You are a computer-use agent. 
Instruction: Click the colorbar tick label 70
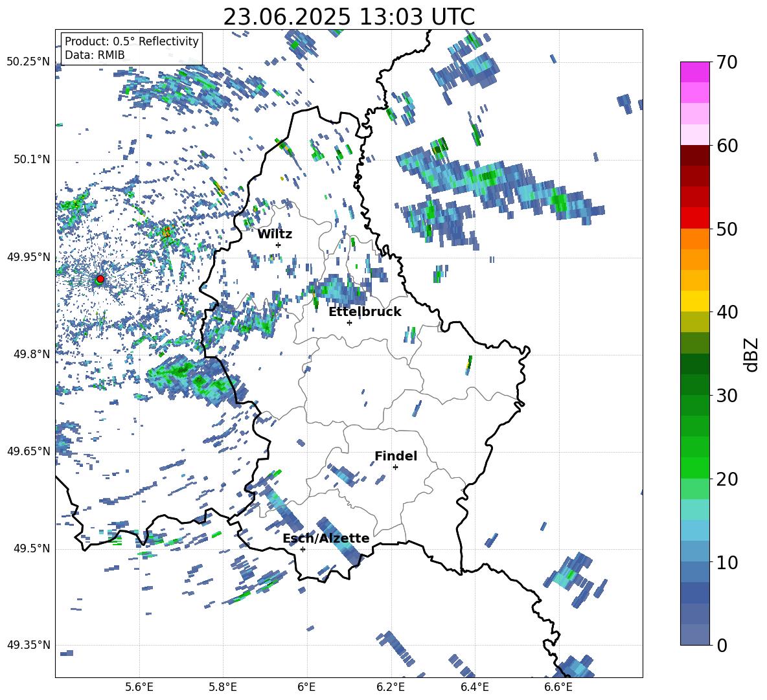click(726, 63)
